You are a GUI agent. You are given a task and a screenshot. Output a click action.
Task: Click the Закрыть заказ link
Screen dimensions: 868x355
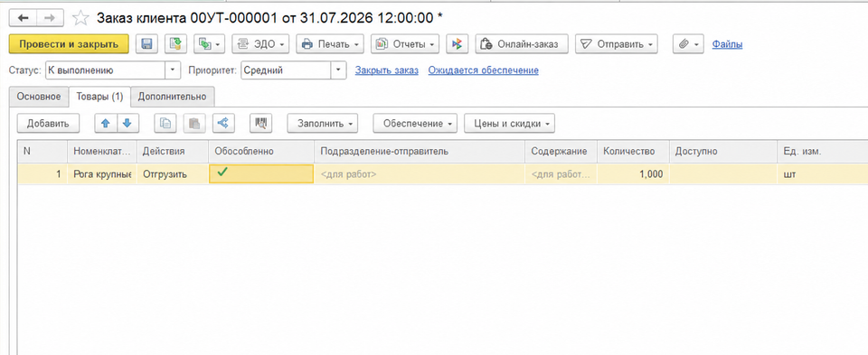tap(387, 70)
